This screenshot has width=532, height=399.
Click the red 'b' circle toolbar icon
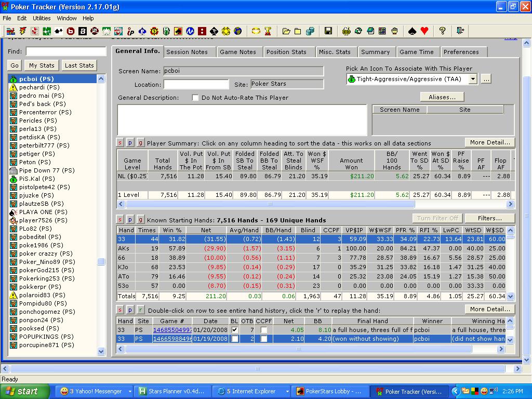coord(71,31)
